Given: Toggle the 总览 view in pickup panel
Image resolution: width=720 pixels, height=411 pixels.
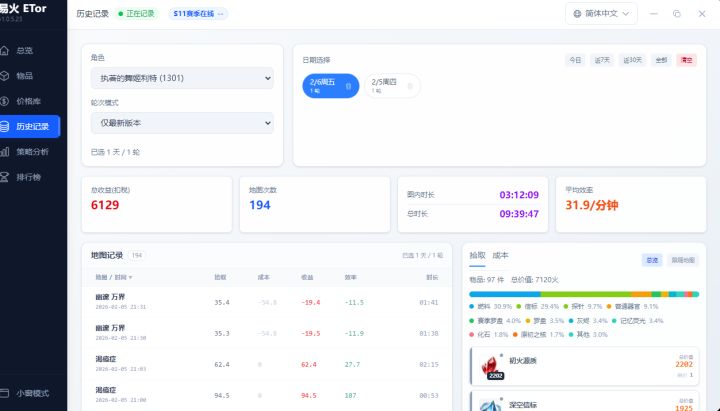Looking at the screenshot, I should pyautogui.click(x=652, y=260).
